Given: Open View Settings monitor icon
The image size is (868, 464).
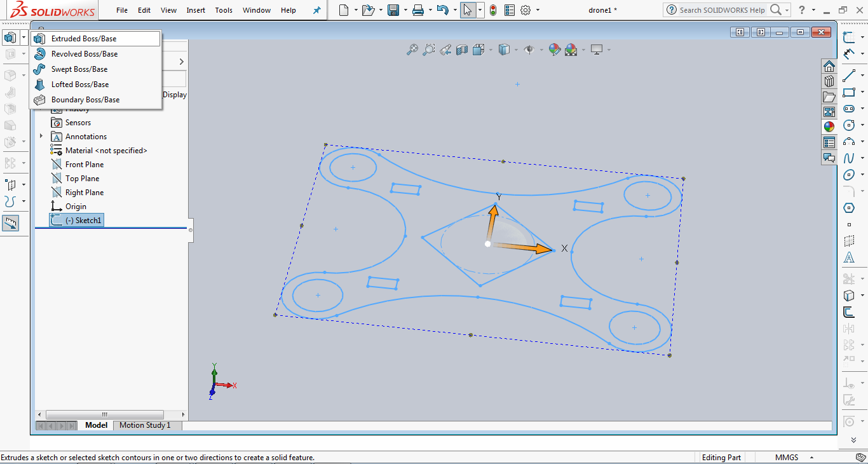Looking at the screenshot, I should 597,50.
